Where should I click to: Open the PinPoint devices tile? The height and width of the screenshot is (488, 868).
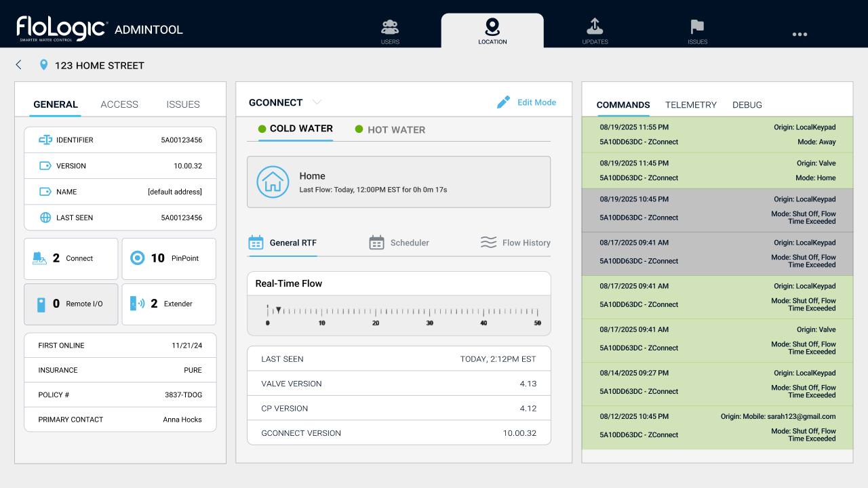(169, 258)
